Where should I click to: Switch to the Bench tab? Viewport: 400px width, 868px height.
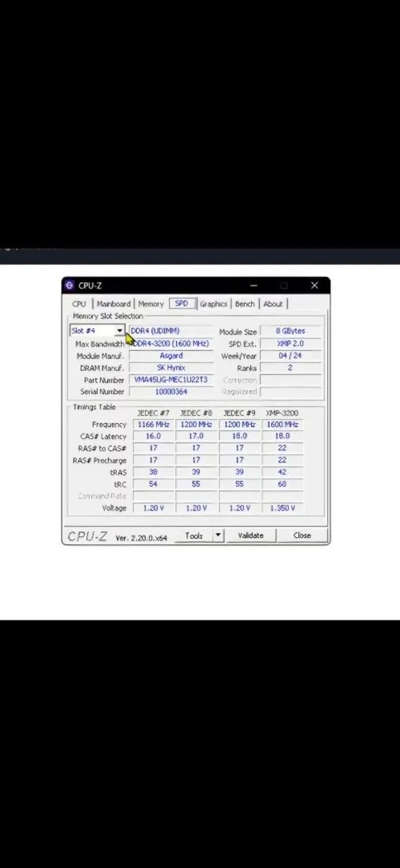pos(245,304)
